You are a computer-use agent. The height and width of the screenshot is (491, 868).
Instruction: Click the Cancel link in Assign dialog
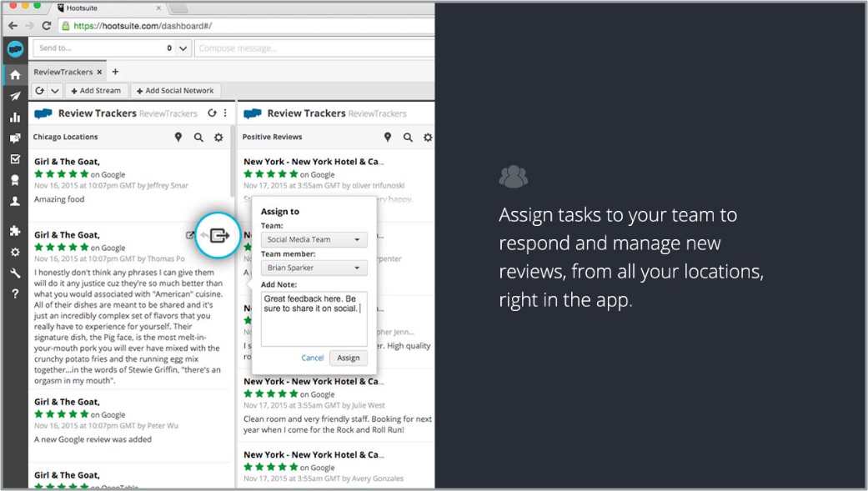click(312, 358)
